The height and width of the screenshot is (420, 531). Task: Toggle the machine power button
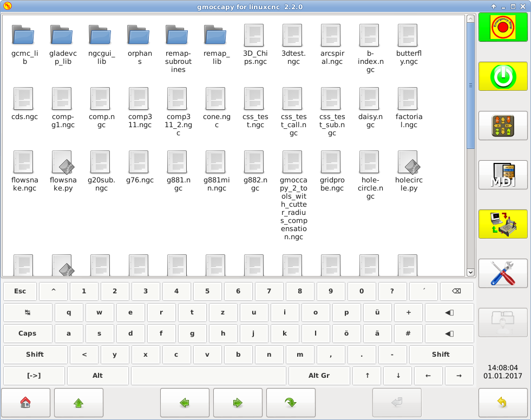coord(503,76)
